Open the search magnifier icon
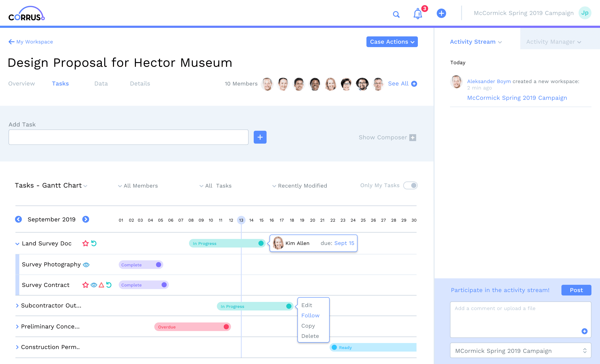600x364 pixels. (396, 14)
